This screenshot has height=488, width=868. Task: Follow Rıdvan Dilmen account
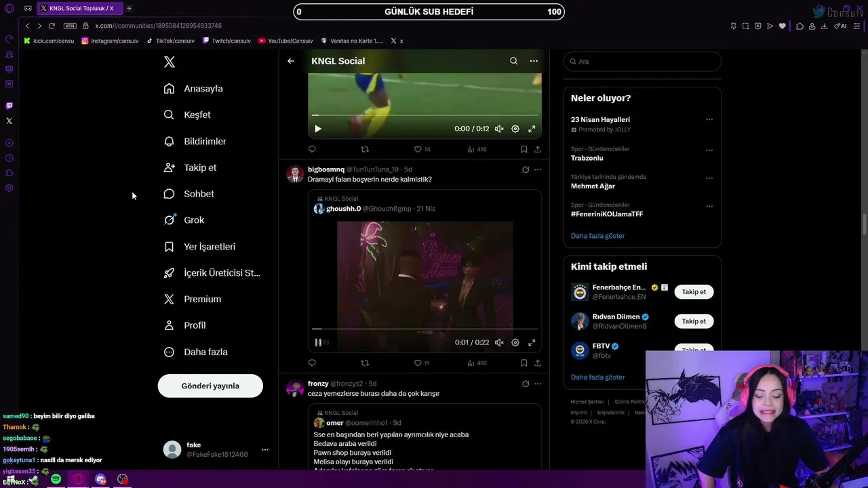(x=694, y=321)
